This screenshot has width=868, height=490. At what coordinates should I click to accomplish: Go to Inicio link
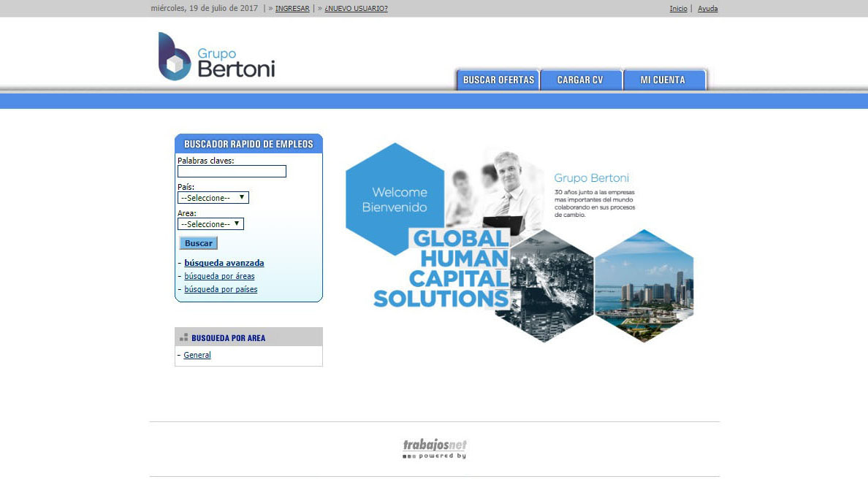(x=678, y=9)
